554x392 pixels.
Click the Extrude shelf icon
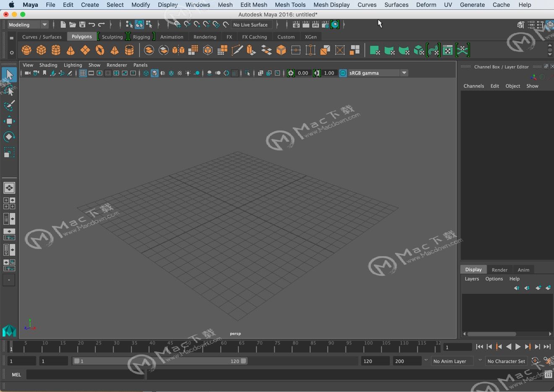[251, 50]
